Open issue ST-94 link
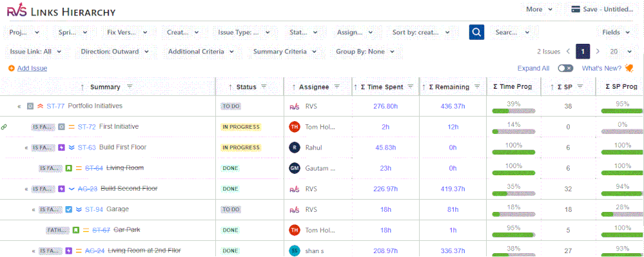The width and height of the screenshot is (644, 257). (94, 209)
